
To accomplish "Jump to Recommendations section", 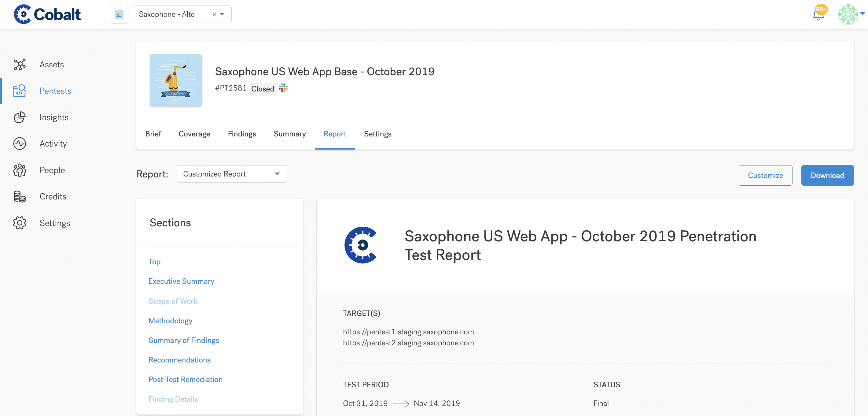I will coord(180,360).
